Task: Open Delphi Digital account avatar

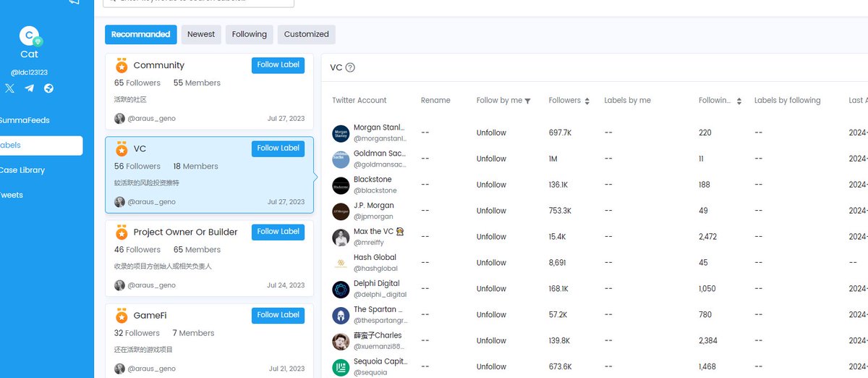Action: coord(341,290)
